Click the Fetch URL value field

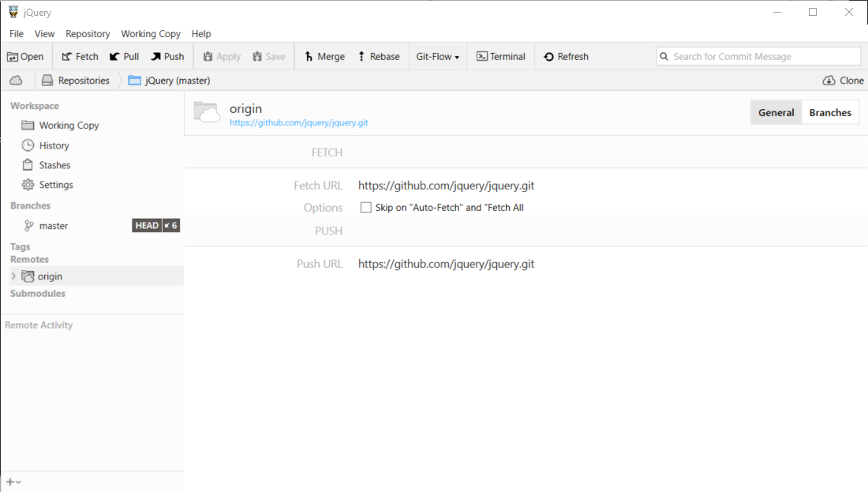click(446, 186)
